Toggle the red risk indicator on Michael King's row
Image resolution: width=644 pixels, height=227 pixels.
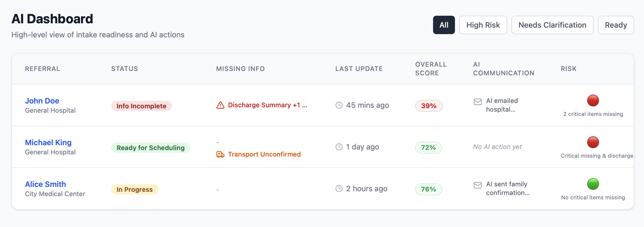pyautogui.click(x=593, y=143)
